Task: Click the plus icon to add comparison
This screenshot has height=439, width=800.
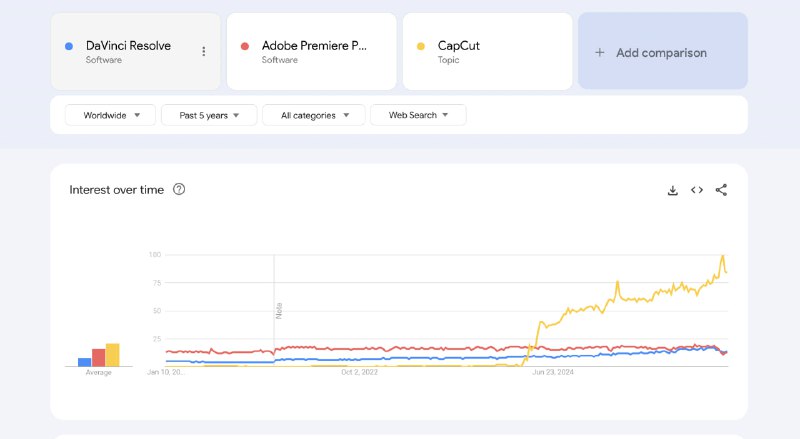Action: coord(600,53)
